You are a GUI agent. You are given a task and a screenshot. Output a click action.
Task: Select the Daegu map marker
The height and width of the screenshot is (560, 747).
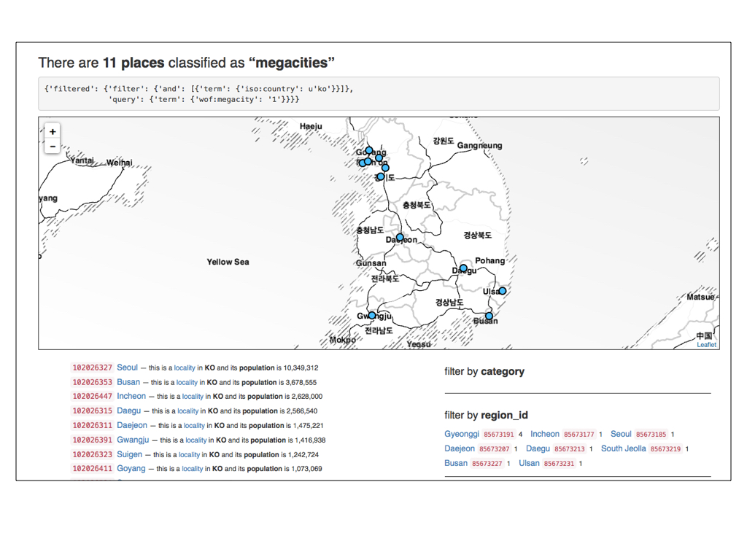tap(463, 268)
